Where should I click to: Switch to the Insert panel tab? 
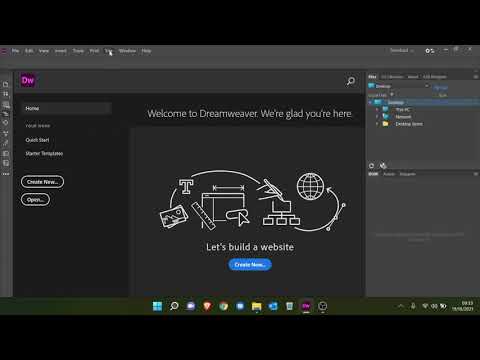click(413, 77)
